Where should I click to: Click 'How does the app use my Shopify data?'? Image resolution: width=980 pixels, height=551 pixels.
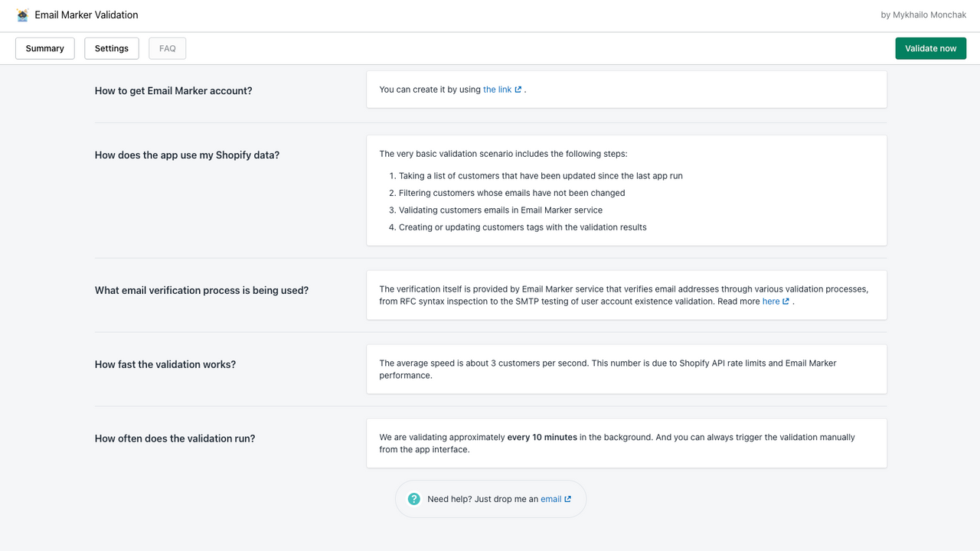click(x=187, y=155)
